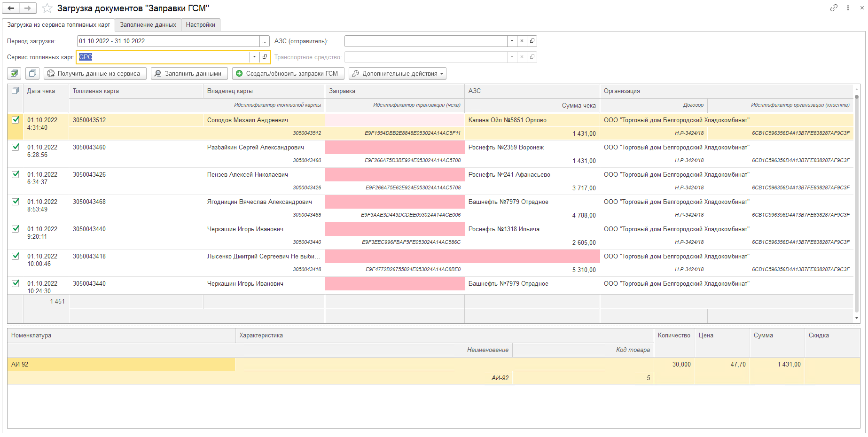Image resolution: width=868 pixels, height=437 pixels.
Task: Add form to favorites with star icon
Action: pos(47,8)
